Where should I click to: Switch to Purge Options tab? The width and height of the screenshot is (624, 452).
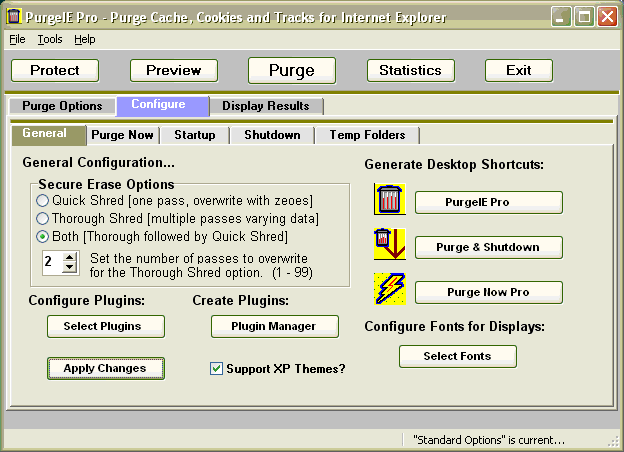[x=62, y=106]
